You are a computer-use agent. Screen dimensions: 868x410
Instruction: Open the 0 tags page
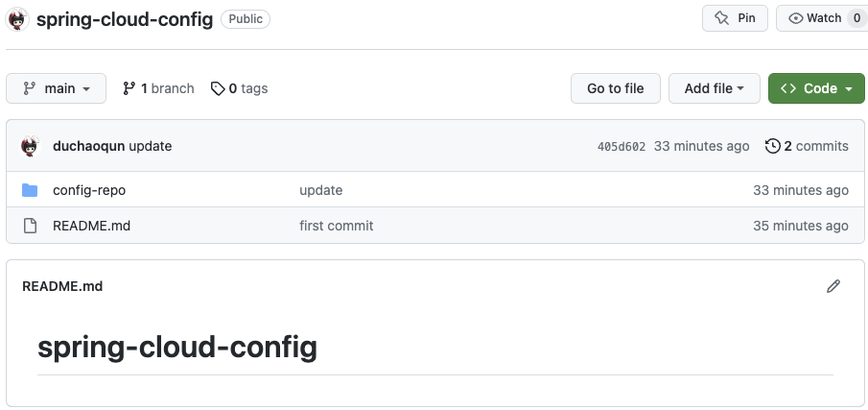click(x=248, y=88)
